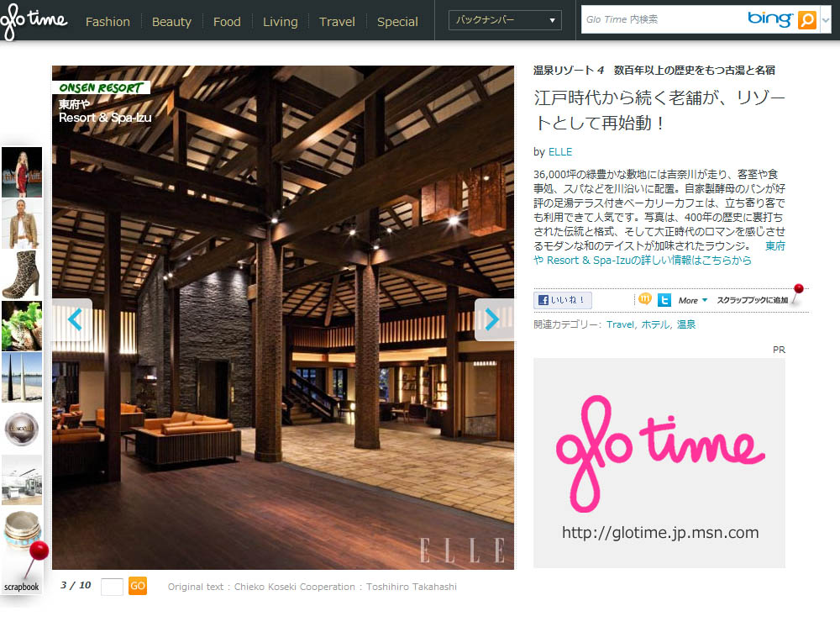Viewport: 840px width, 627px height.
Task: Open the 温泉 related category link
Action: pyautogui.click(x=686, y=324)
